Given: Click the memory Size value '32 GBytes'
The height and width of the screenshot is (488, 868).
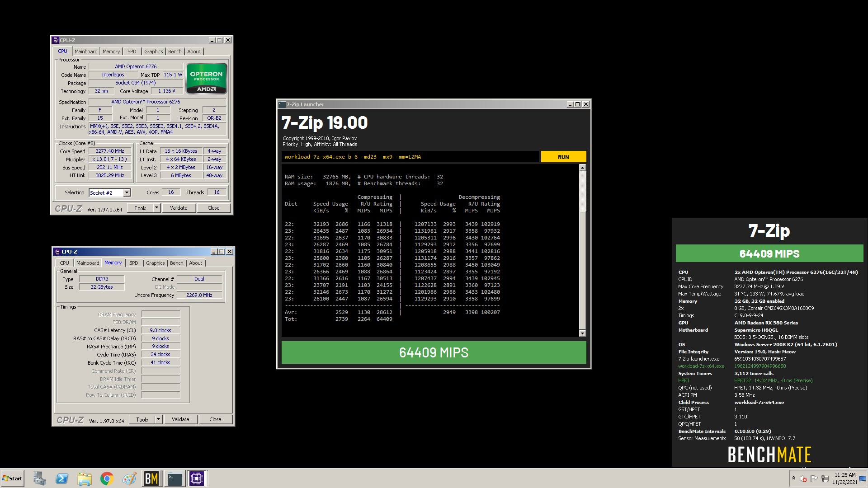Looking at the screenshot, I should point(102,287).
